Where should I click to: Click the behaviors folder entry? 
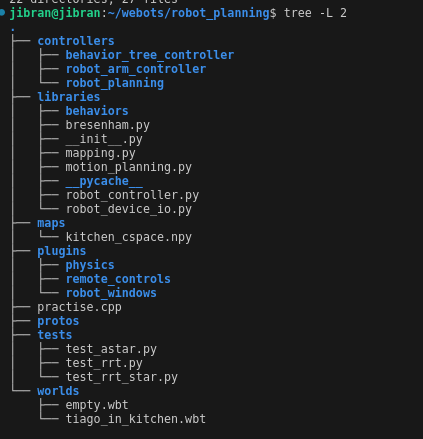[x=97, y=111]
